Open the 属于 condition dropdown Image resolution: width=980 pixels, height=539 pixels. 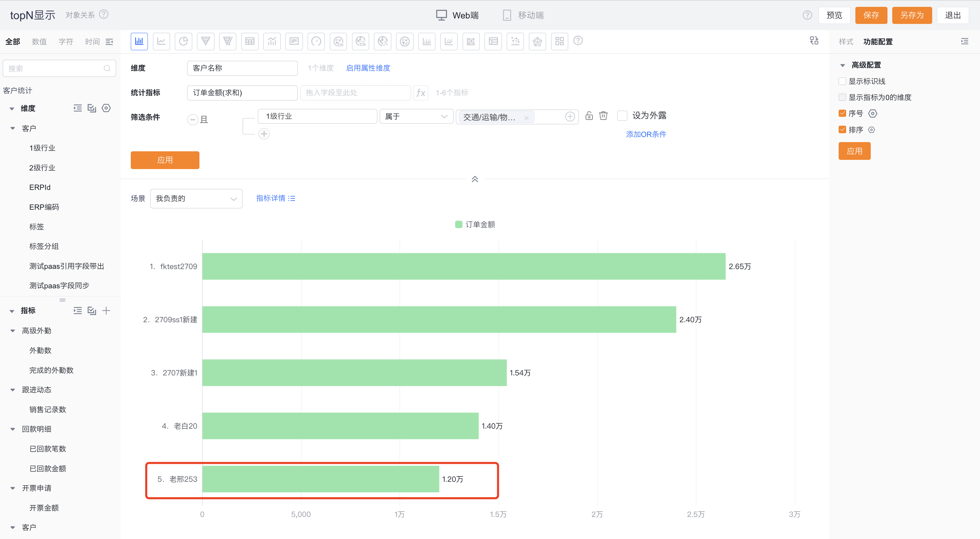[x=416, y=116]
